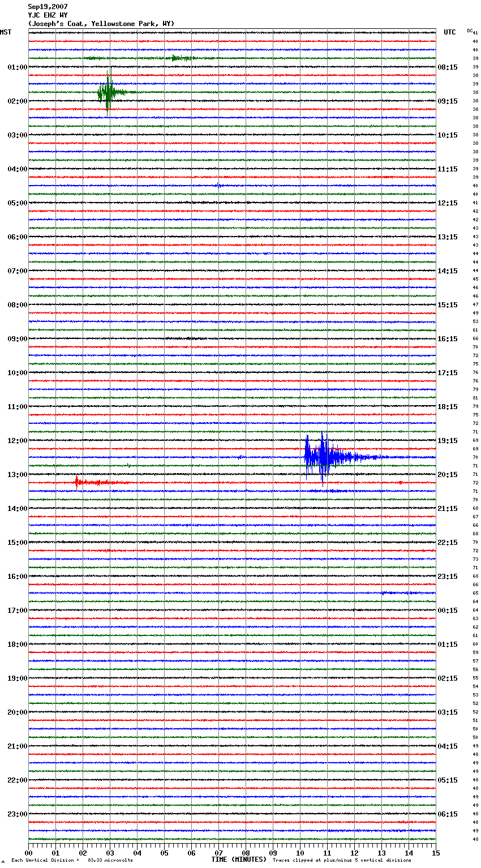
Task: Click the '06:00' MST hour label
Action: (x=17, y=237)
